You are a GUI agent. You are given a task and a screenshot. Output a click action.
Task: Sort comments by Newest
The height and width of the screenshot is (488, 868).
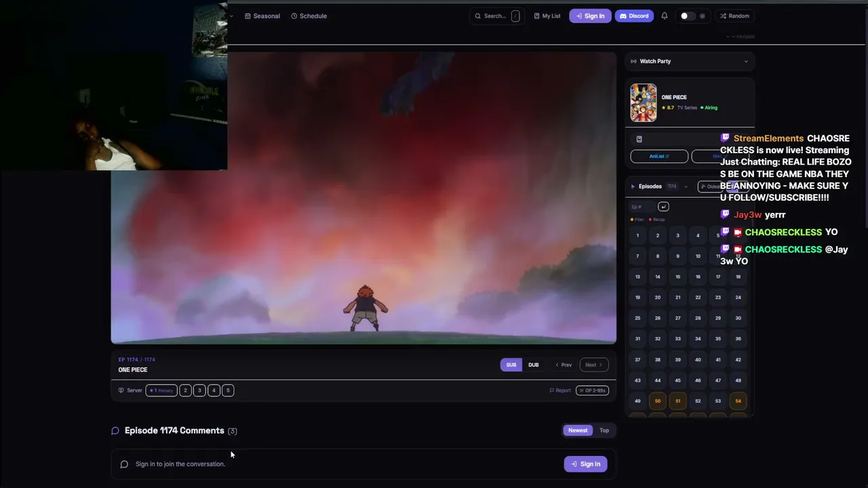point(578,430)
